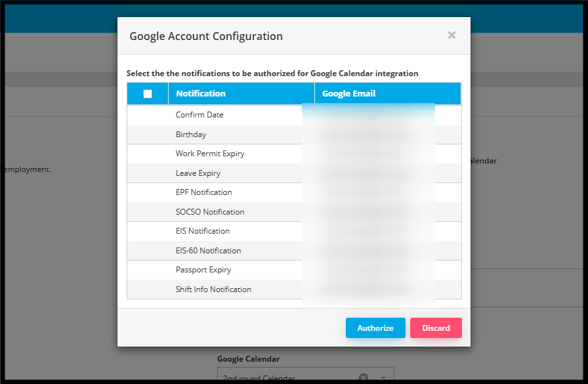This screenshot has width=588, height=384.
Task: Click the Google Email column header
Action: tap(388, 94)
